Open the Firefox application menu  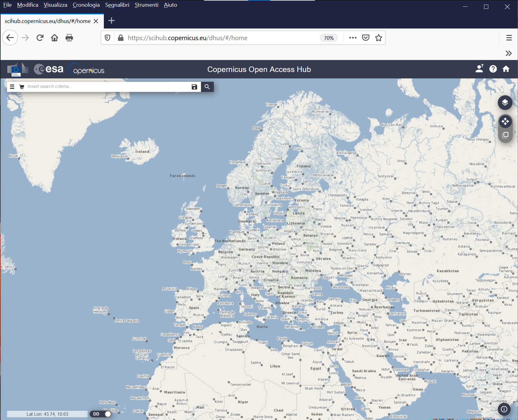pos(509,38)
